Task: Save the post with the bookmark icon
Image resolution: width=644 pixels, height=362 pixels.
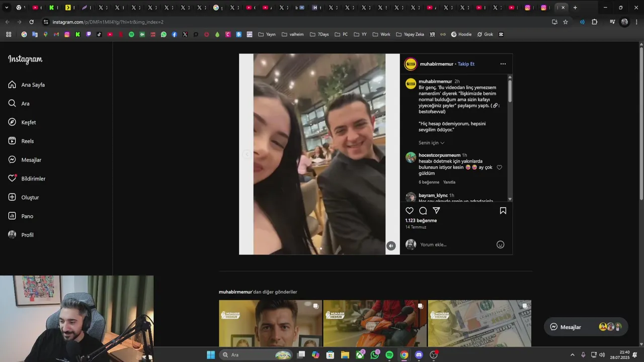Action: click(503, 211)
